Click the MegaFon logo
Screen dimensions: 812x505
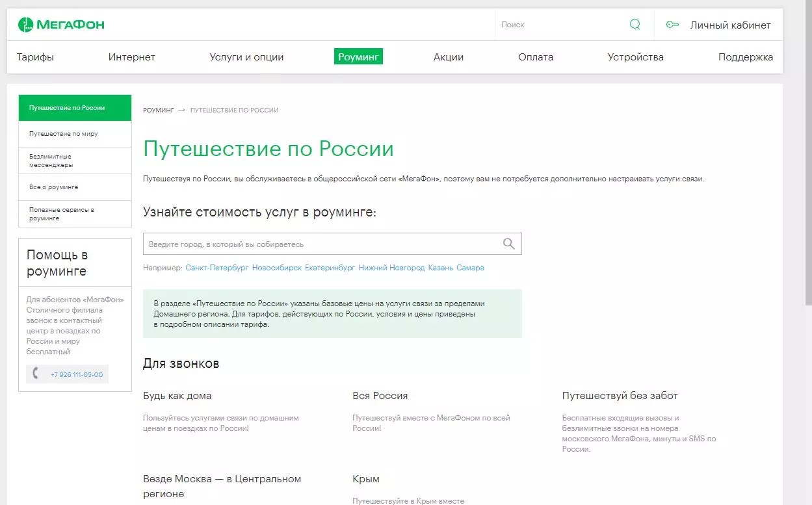pos(61,25)
